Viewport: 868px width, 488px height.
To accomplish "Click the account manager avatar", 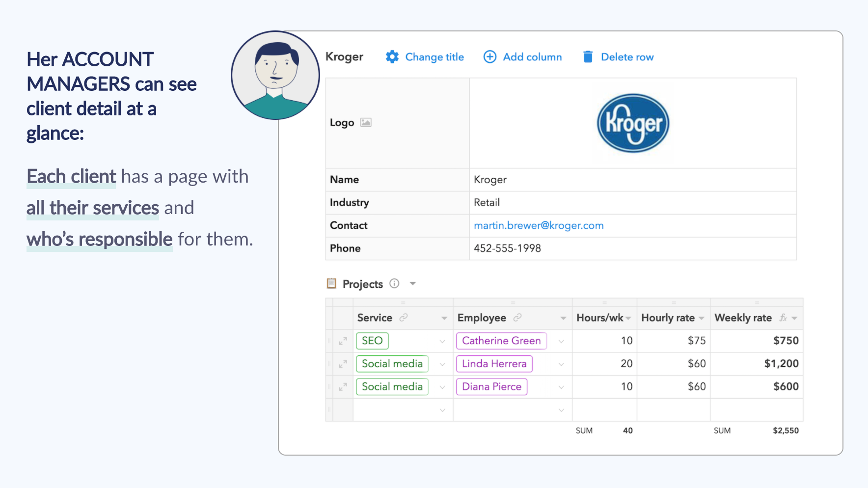I will [x=275, y=75].
